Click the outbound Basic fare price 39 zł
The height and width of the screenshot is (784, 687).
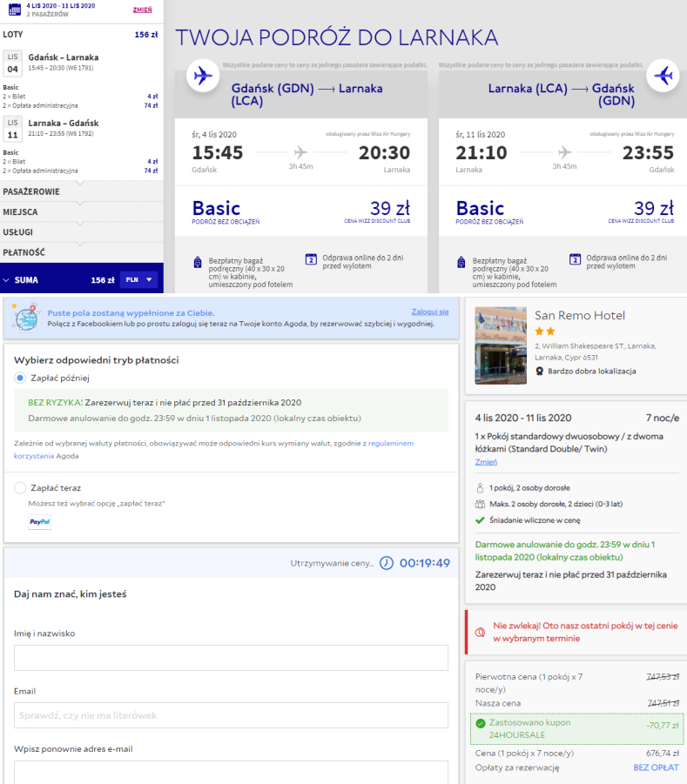[390, 208]
